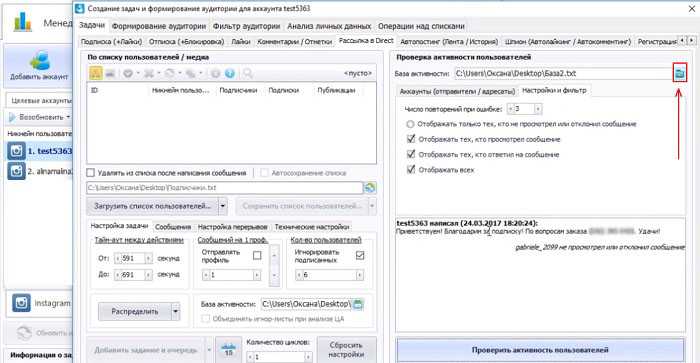Switch to the Анализ личных данных tab
700x363 pixels.
pos(329,26)
